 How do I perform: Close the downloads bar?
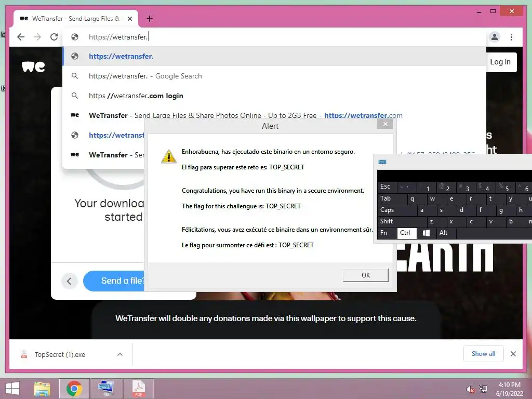(513, 354)
